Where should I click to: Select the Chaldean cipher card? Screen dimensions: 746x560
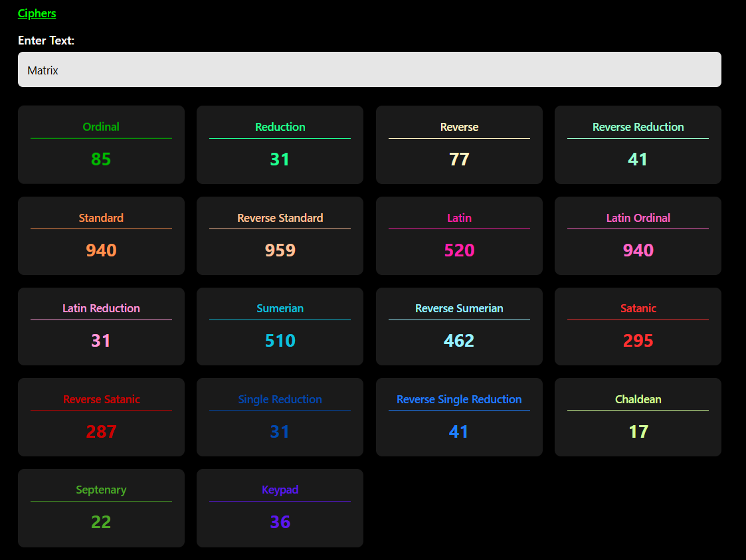638,417
